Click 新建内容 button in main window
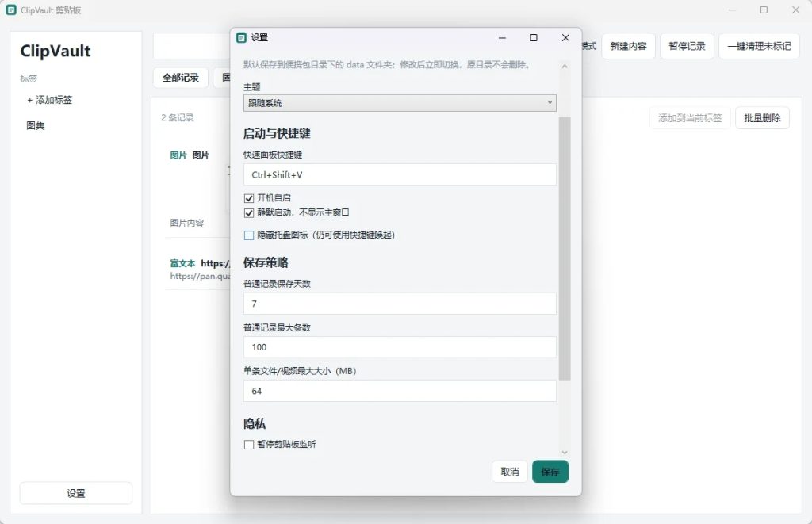The image size is (812, 524). pos(628,46)
